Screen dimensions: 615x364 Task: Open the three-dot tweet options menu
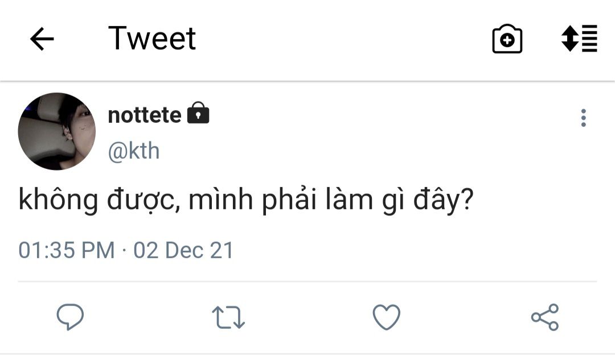(x=583, y=118)
